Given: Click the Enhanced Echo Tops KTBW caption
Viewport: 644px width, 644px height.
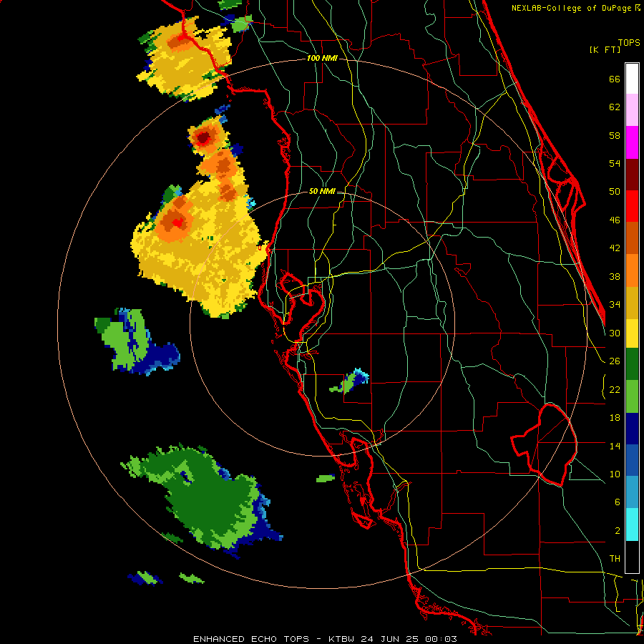Looking at the screenshot, I should pos(325,639).
